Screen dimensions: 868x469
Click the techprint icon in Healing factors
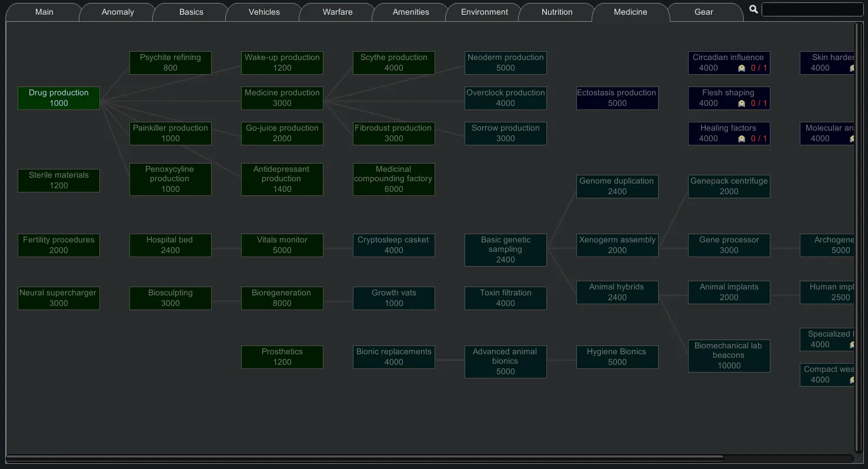[742, 139]
